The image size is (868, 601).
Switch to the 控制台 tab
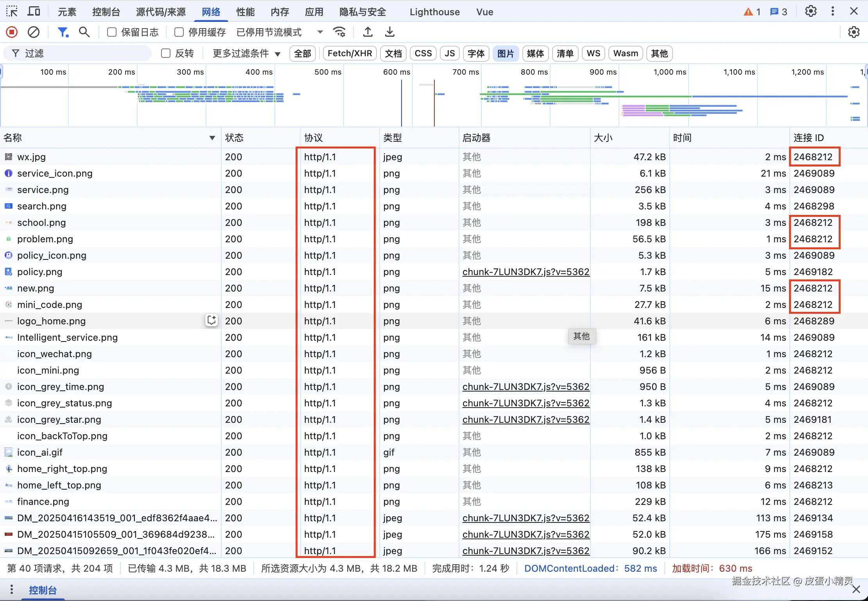(106, 12)
